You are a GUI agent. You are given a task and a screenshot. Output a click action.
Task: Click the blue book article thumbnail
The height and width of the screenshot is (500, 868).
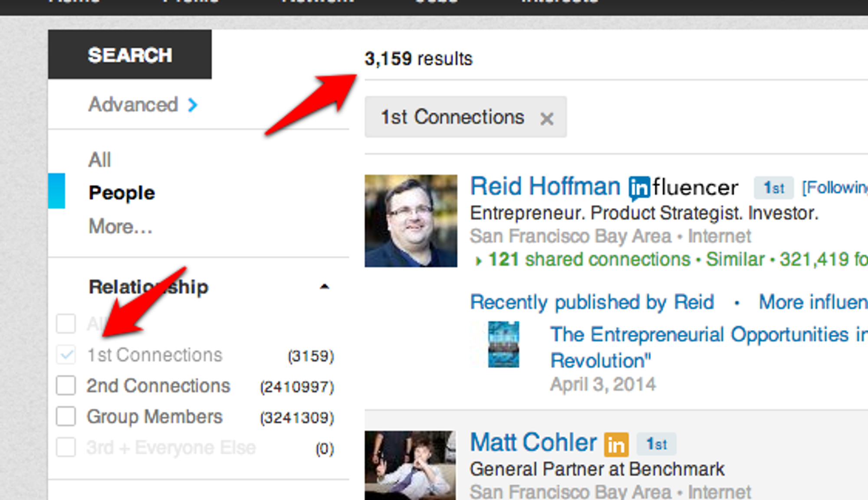(x=503, y=344)
